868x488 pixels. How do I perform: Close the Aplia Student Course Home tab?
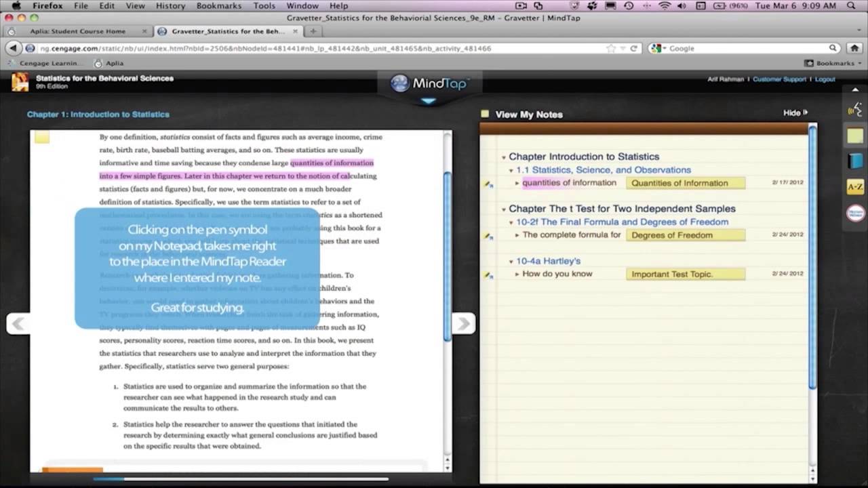pos(145,31)
